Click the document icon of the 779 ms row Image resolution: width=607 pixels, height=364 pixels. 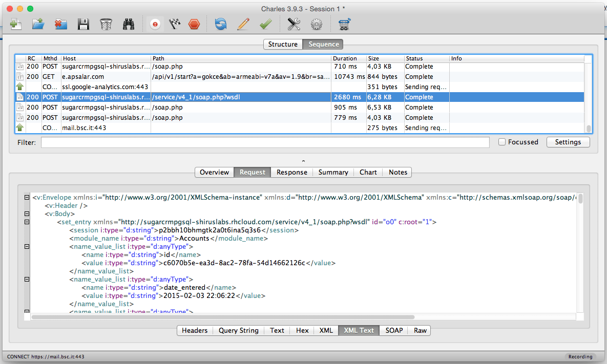[20, 118]
